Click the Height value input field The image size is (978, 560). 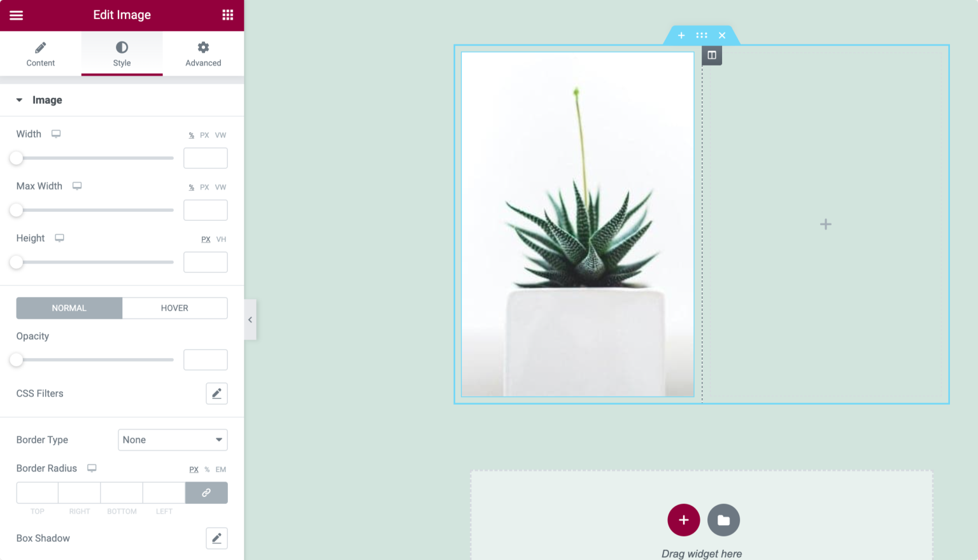tap(205, 262)
